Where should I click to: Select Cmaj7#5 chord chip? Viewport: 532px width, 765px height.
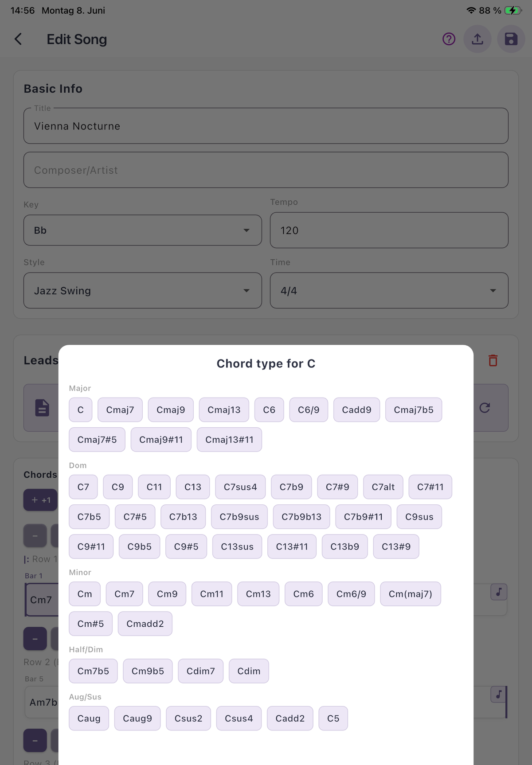point(97,440)
